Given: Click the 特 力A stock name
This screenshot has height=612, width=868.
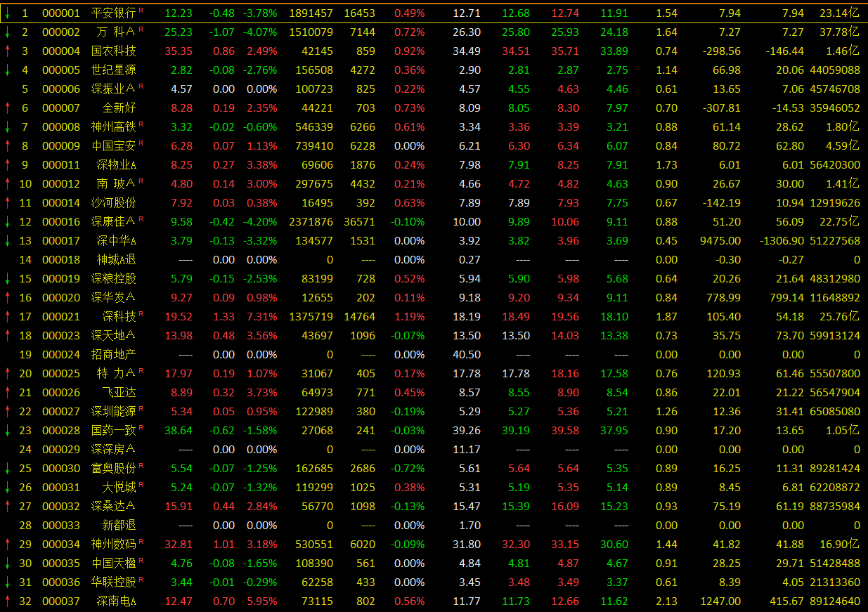Looking at the screenshot, I should [116, 373].
